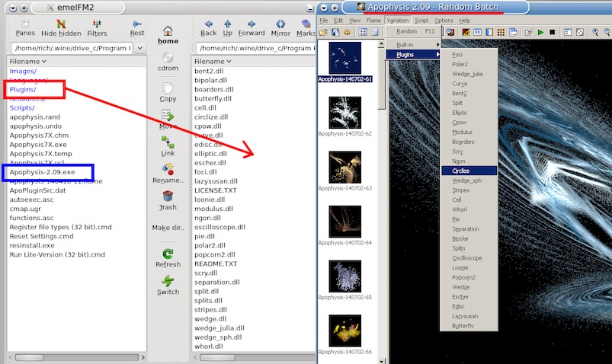Screen dimensions: 612x364
Task: Click the Move command icon
Action: pyautogui.click(x=168, y=116)
